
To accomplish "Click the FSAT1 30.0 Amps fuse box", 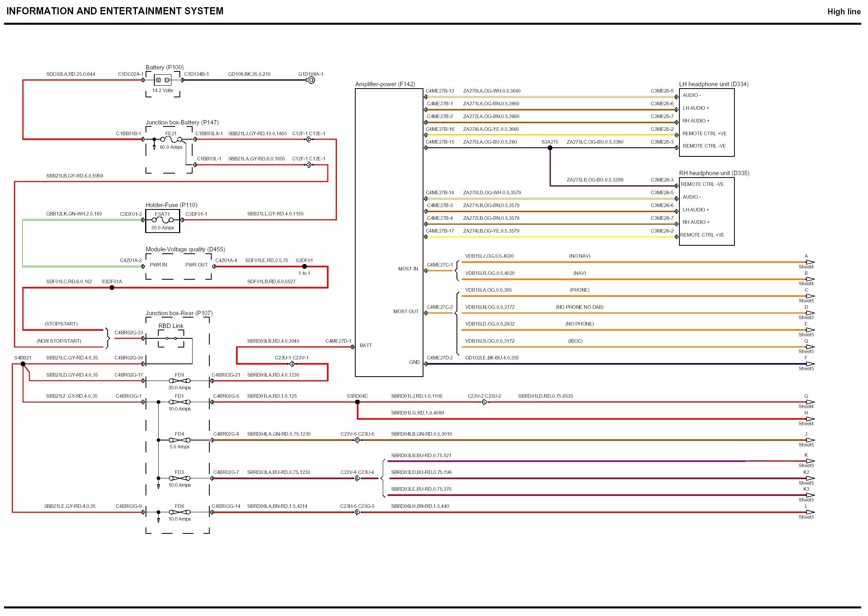I will [x=163, y=221].
